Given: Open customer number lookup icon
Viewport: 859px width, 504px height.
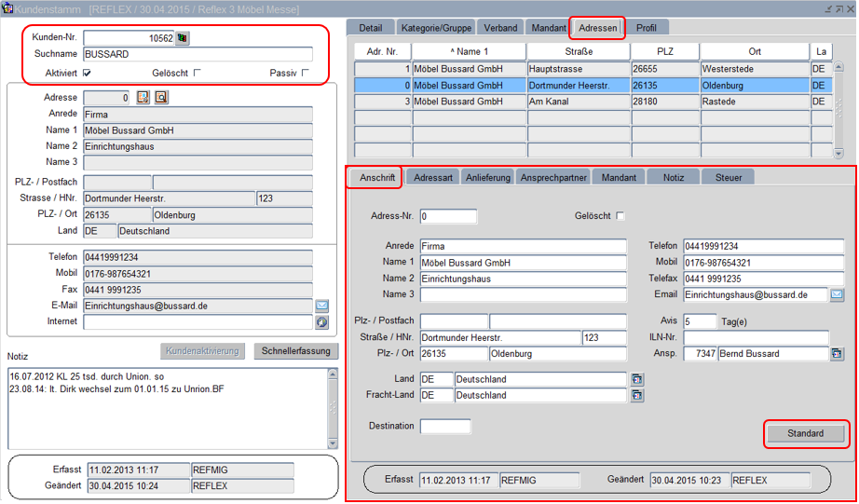Looking at the screenshot, I should click(x=183, y=38).
